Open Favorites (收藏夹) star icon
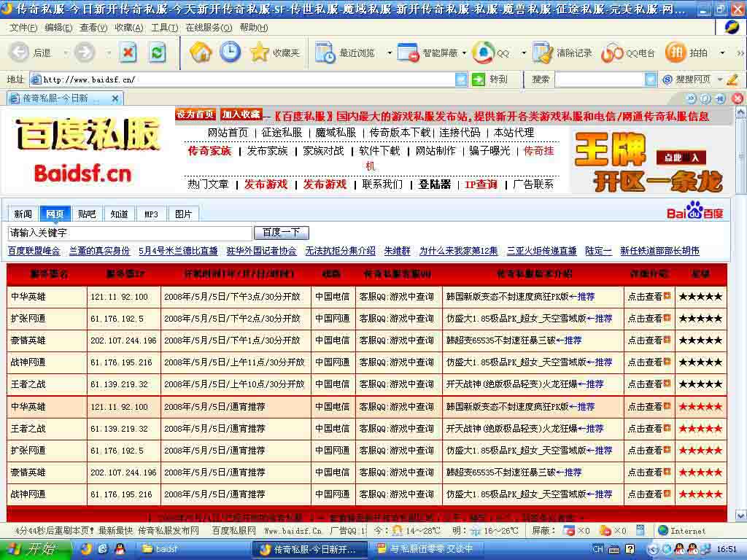Image resolution: width=747 pixels, height=560 pixels. [x=260, y=52]
